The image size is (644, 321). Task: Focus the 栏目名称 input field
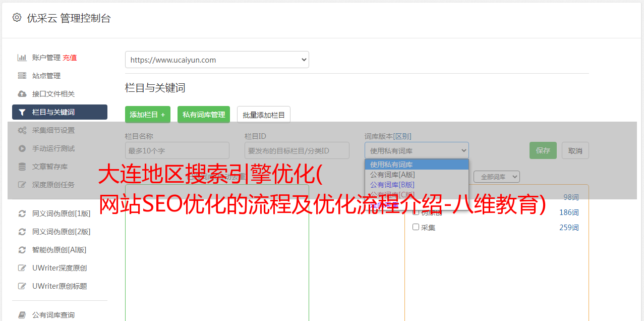point(177,150)
